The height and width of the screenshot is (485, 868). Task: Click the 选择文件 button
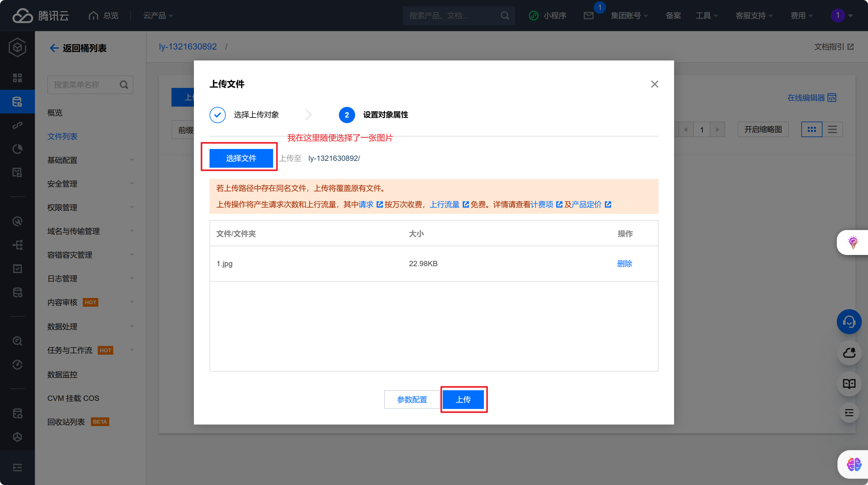(241, 158)
